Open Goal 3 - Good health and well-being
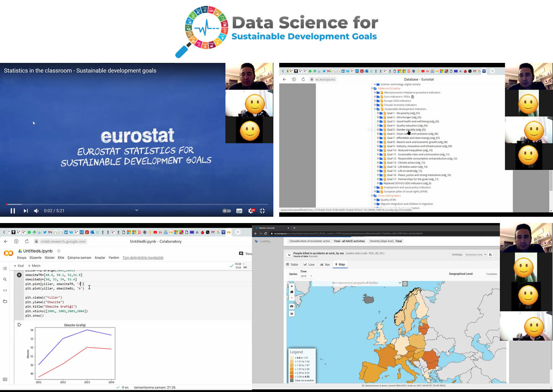This screenshot has width=553, height=392. click(413, 122)
